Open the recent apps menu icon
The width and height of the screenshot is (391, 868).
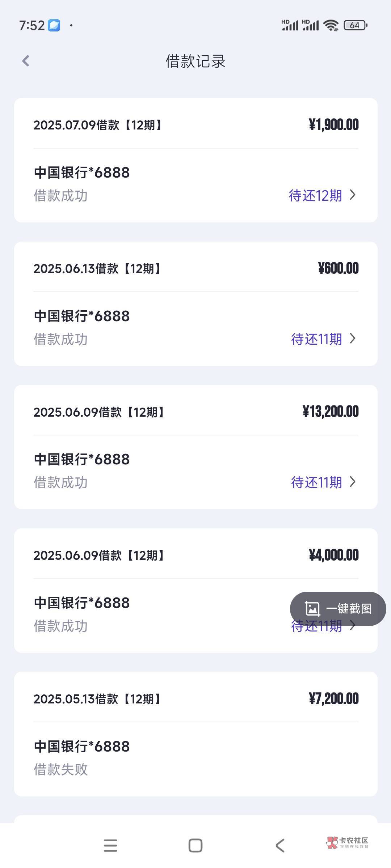(110, 846)
